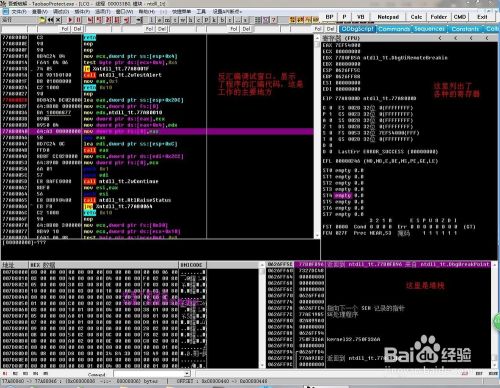Click the last '<' arrow in register header
Viewport: 500px width, 388px height.
[x=486, y=38]
